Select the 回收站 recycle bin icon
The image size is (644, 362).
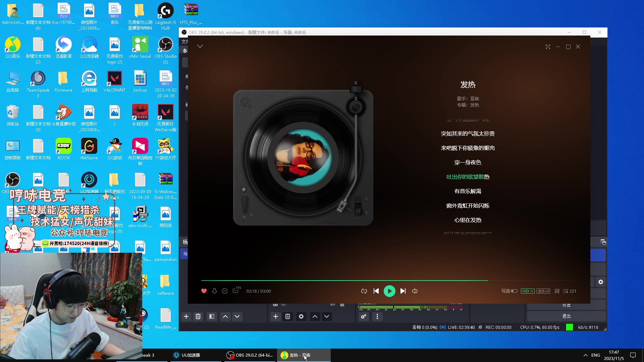pos(13,115)
